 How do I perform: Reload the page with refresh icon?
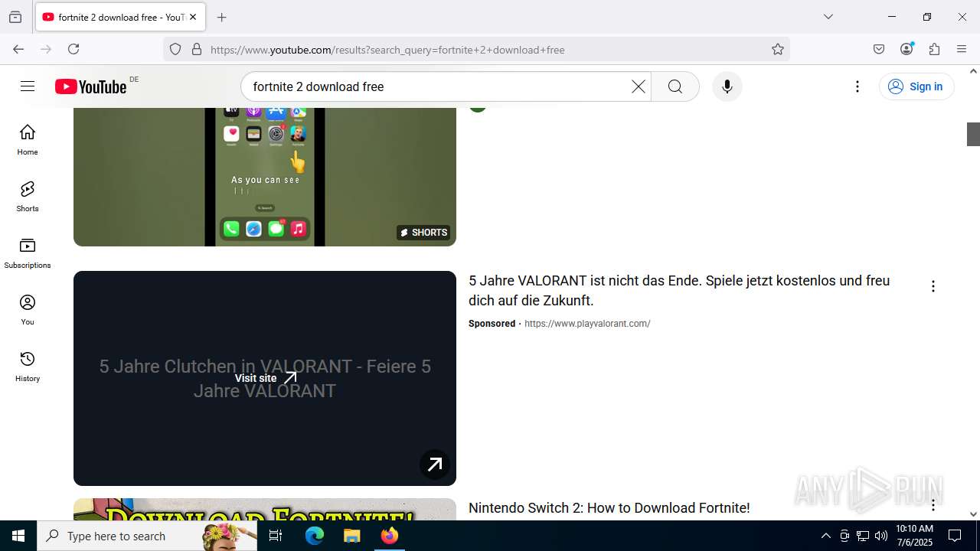coord(73,49)
